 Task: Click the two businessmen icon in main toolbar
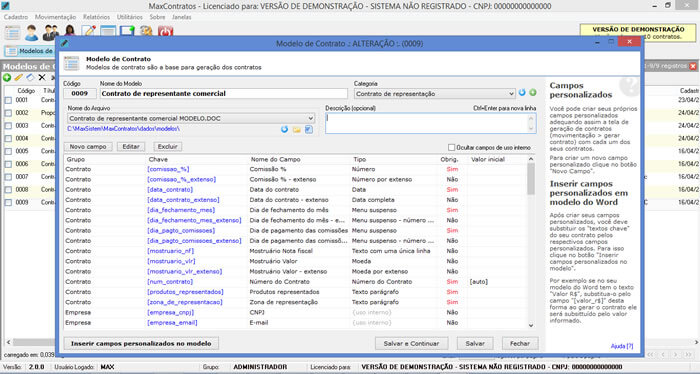click(x=50, y=33)
